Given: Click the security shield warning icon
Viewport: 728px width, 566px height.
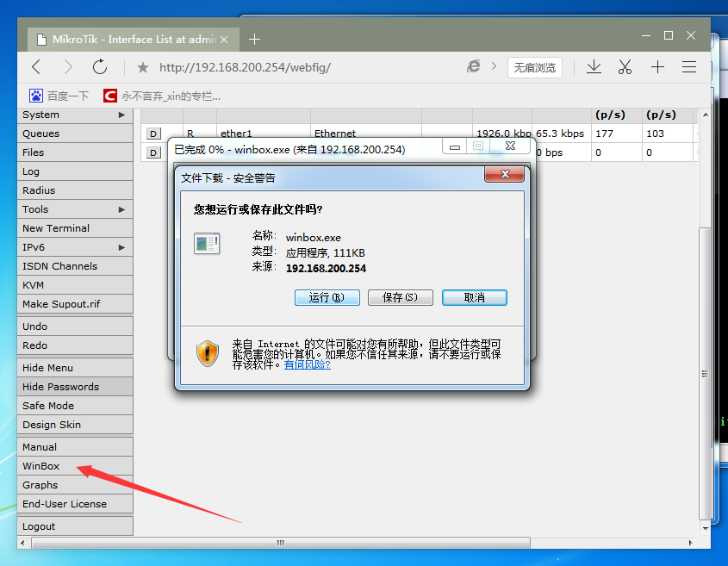Looking at the screenshot, I should pyautogui.click(x=207, y=354).
